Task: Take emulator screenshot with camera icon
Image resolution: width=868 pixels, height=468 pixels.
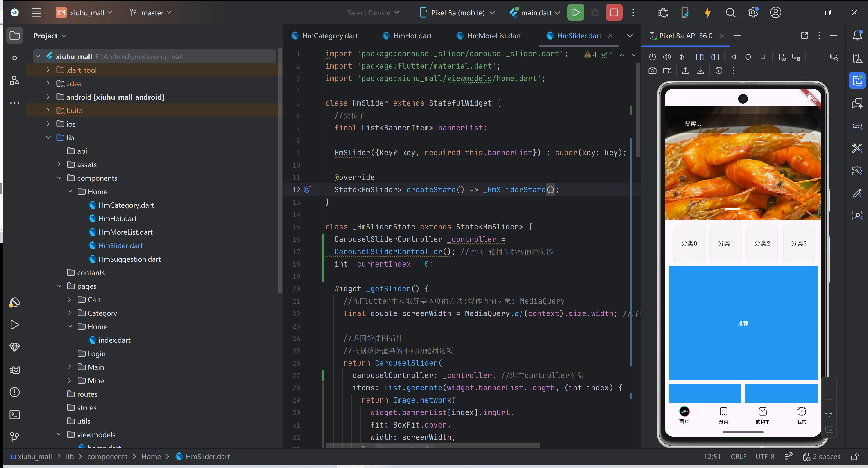Action: tap(652, 71)
